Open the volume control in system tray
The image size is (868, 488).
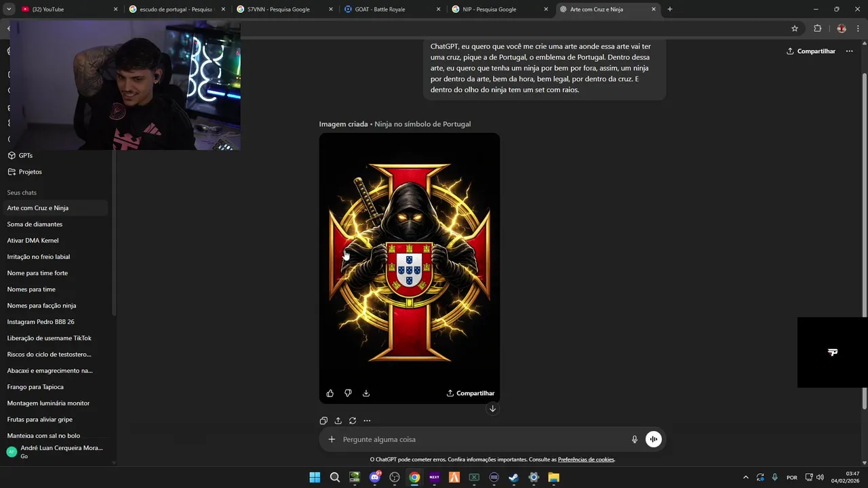pyautogui.click(x=820, y=477)
